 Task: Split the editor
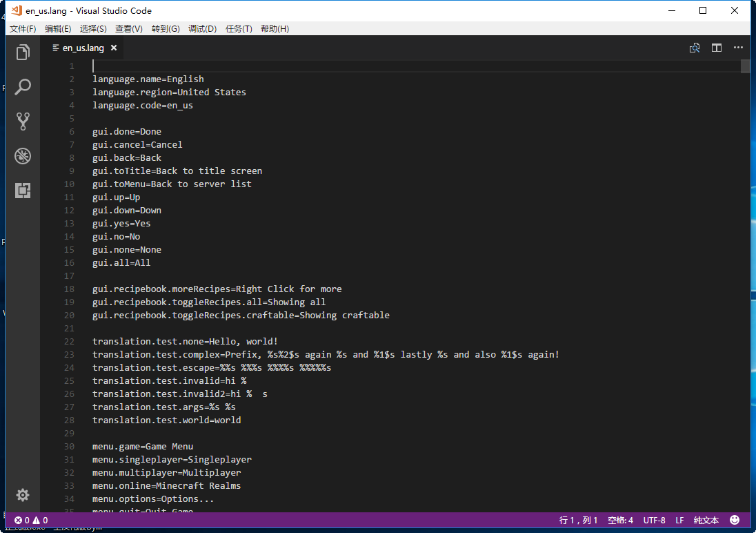click(717, 48)
